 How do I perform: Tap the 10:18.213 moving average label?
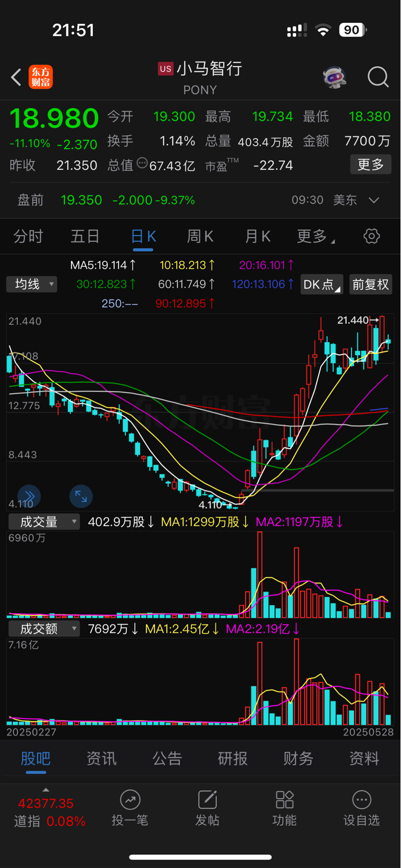point(187,265)
